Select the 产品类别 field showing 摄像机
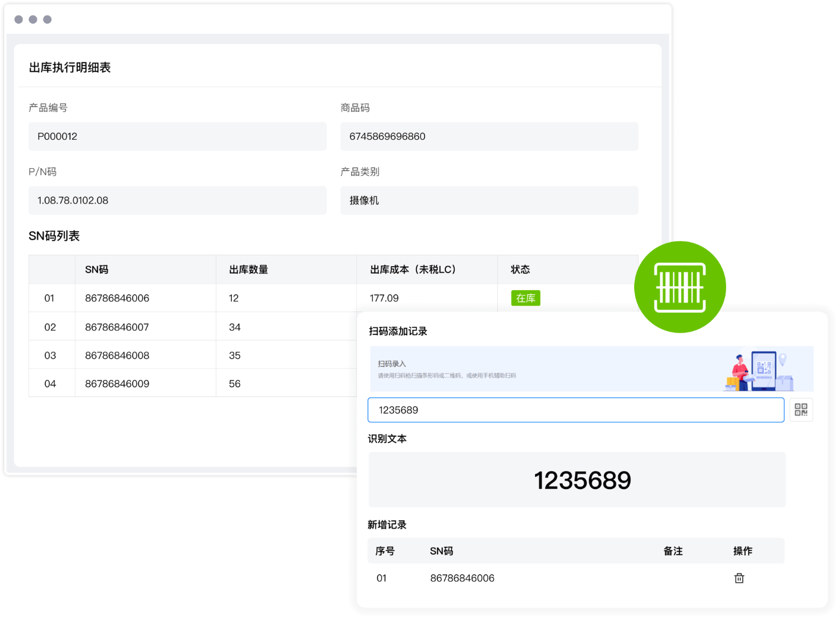 [x=489, y=201]
